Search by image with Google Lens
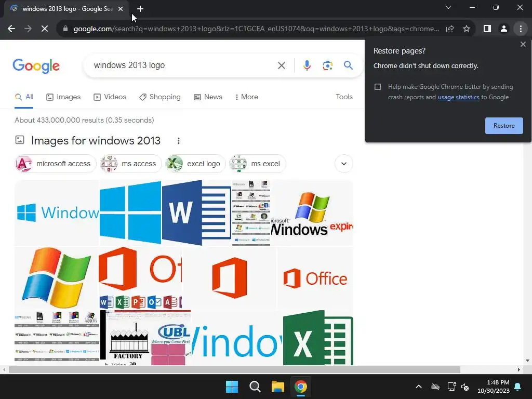The image size is (532, 399). click(327, 65)
